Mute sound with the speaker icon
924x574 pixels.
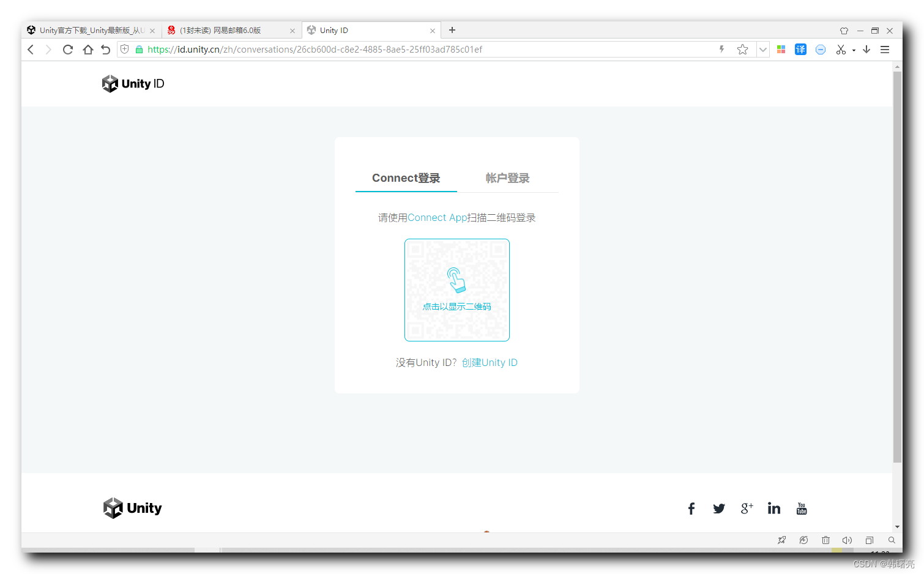(x=847, y=540)
